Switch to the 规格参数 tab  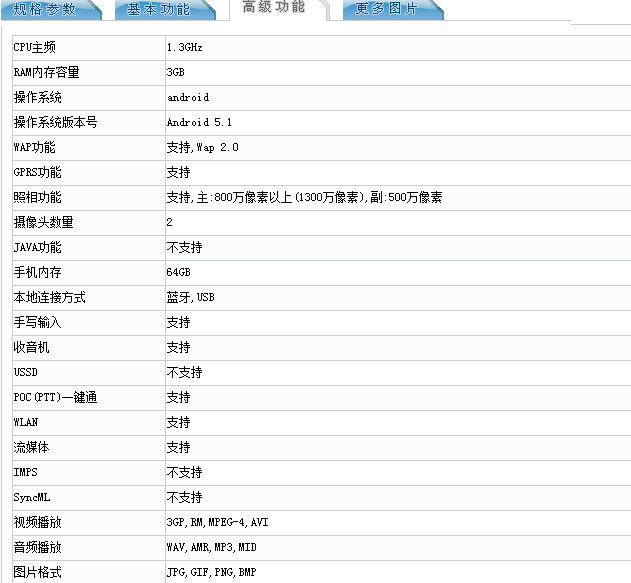[51, 10]
